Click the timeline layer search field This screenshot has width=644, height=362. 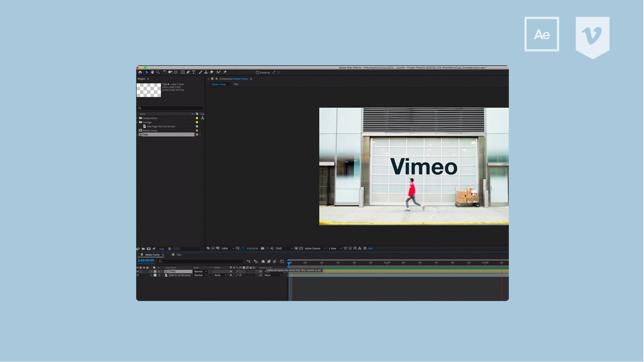200,261
